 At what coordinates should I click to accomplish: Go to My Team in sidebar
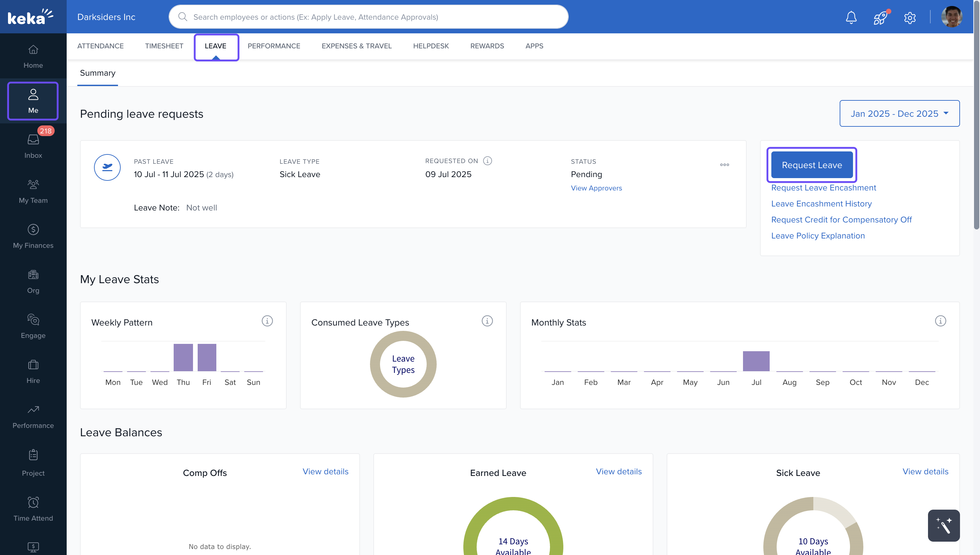tap(33, 191)
